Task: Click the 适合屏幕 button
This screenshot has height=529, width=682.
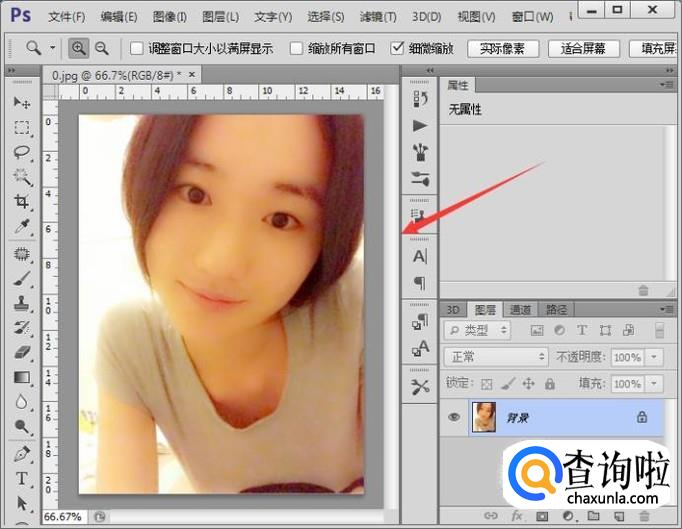Action: 583,48
